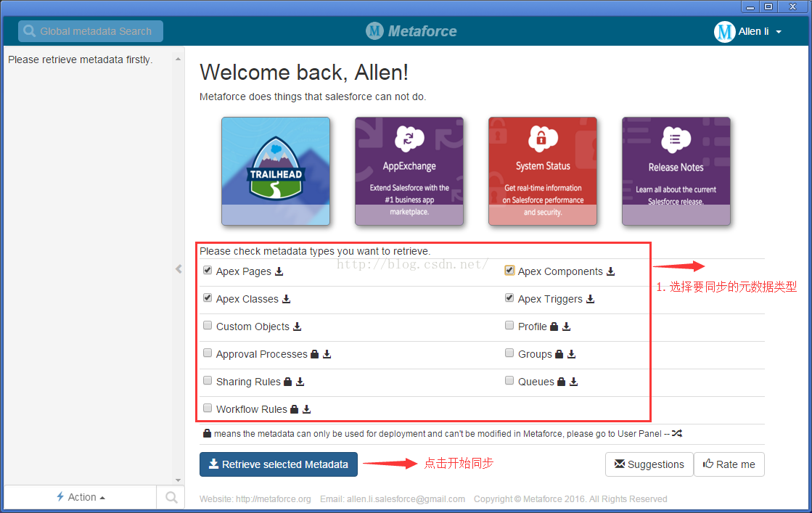Expand the Action menu caret

102,498
